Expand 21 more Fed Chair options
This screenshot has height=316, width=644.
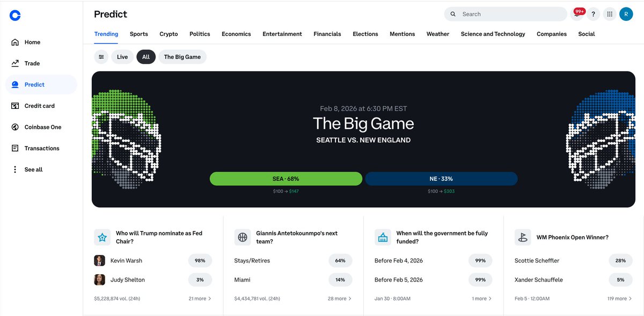coord(200,298)
